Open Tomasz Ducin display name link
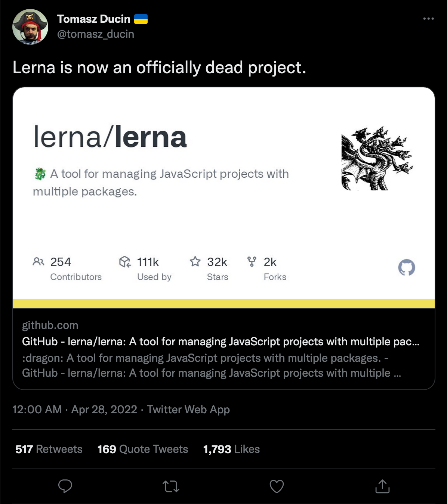 pos(94,19)
